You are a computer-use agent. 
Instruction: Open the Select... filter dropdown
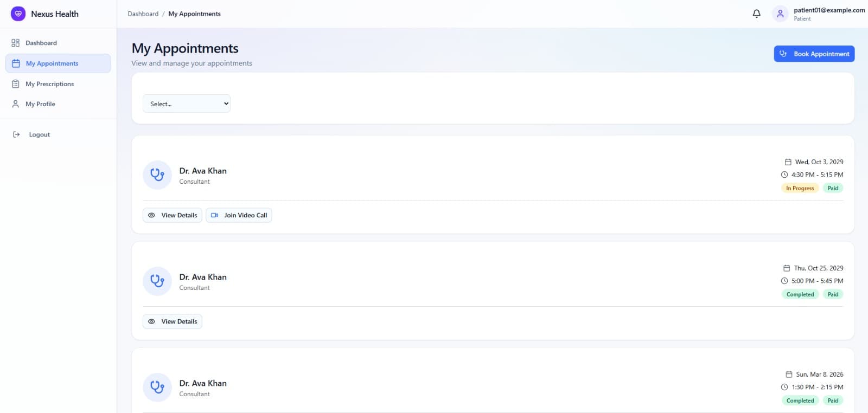(186, 104)
